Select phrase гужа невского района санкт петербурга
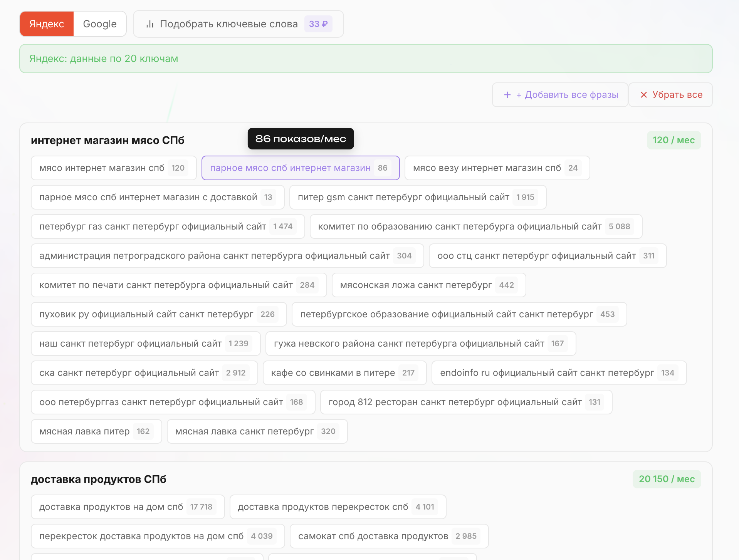The image size is (739, 560). [421, 344]
